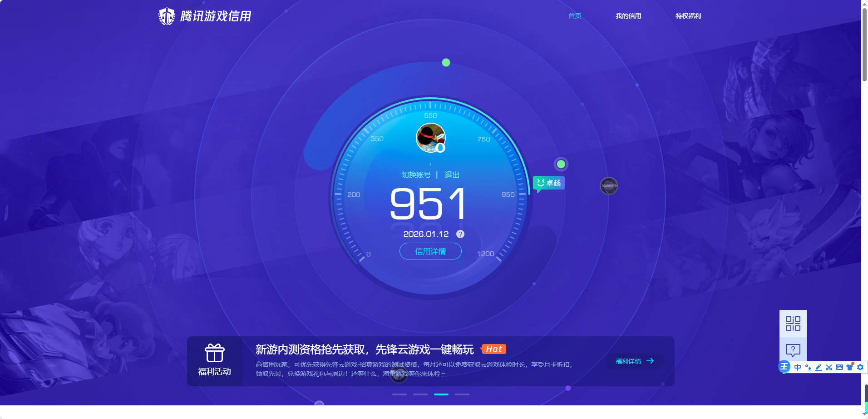Click the 切换账号 link
The image size is (868, 419).
tap(416, 175)
